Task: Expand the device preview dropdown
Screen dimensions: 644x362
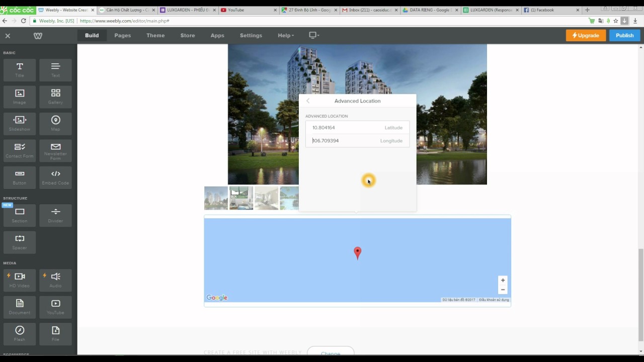Action: pos(314,35)
